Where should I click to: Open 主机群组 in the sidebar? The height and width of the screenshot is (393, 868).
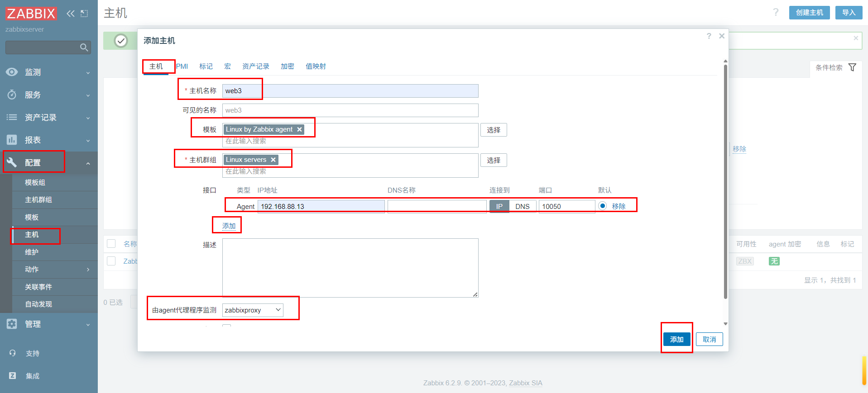coord(38,200)
